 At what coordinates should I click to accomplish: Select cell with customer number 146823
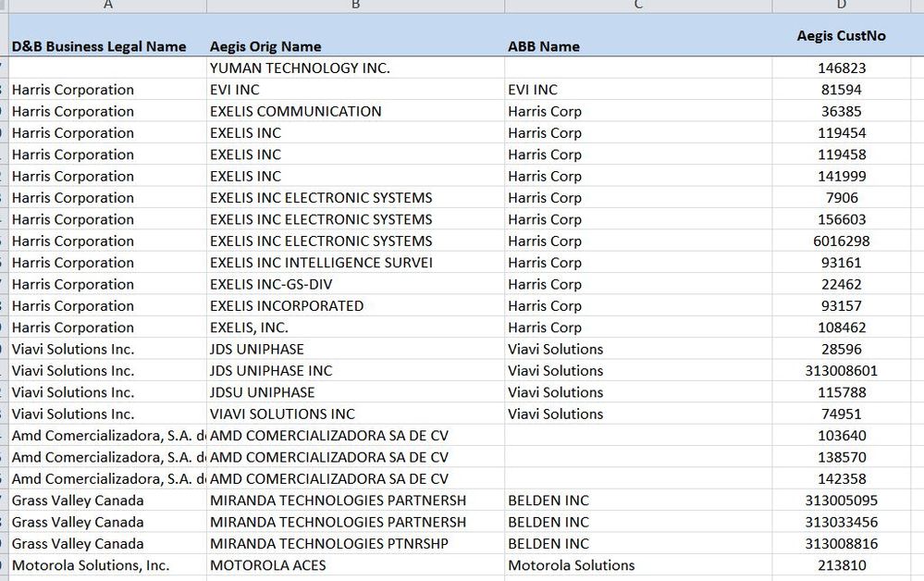[x=841, y=68]
